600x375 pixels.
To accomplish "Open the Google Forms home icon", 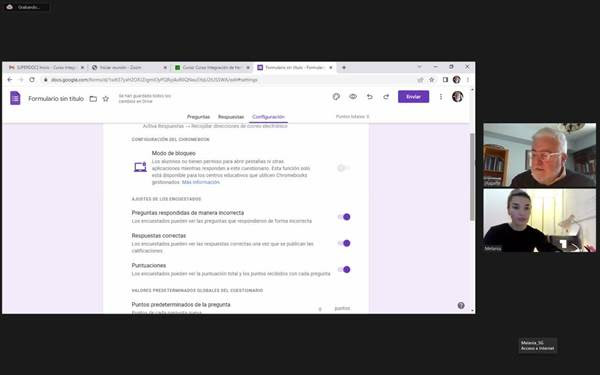I will point(15,98).
